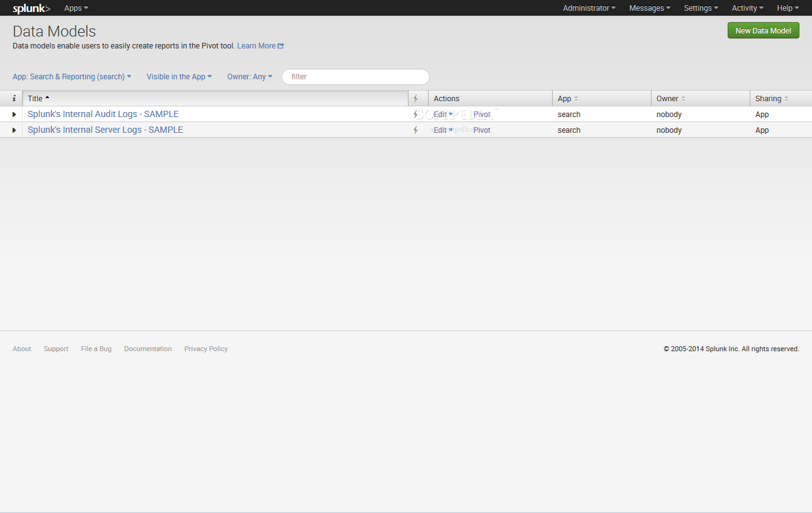Screen dimensions: 812x513
Task: Expand the Internal Server Logs row
Action: point(14,130)
